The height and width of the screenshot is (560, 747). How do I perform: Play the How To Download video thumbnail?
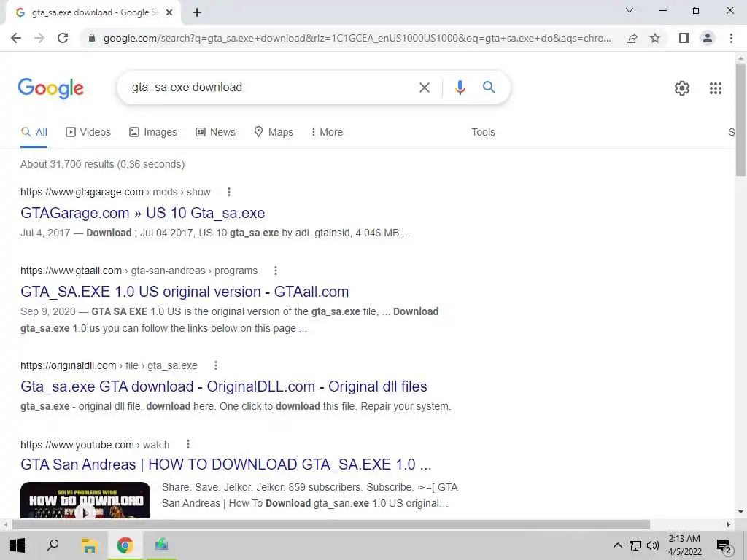[x=85, y=500]
